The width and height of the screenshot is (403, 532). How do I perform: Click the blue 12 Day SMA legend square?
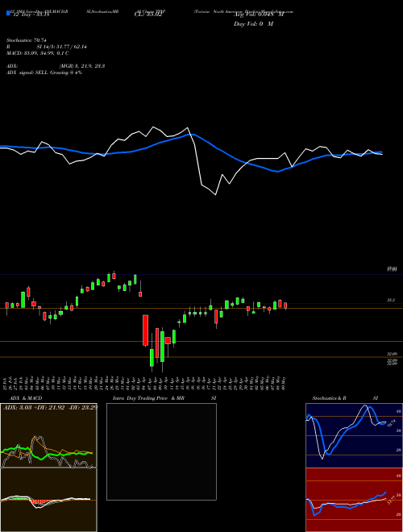(x=9, y=13)
